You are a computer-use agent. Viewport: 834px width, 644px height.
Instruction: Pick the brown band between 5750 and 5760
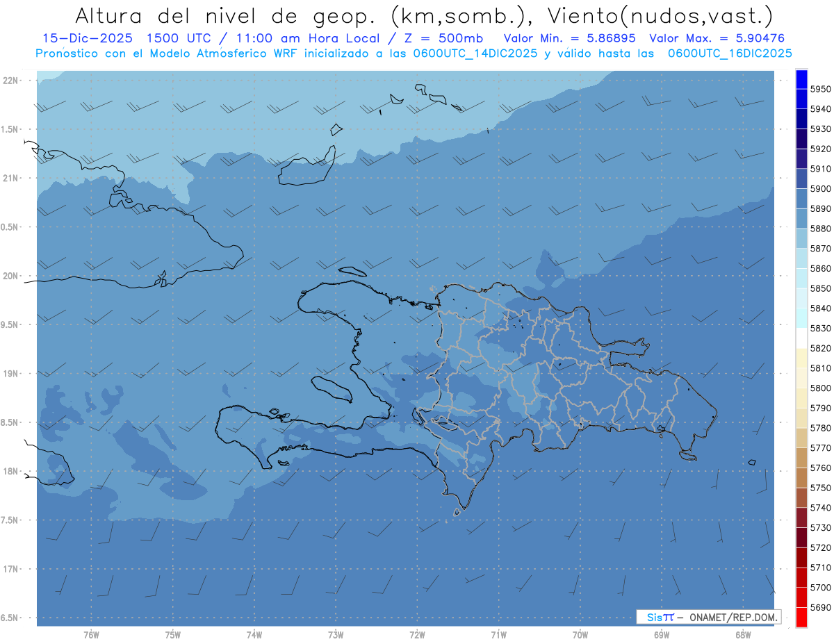point(801,477)
